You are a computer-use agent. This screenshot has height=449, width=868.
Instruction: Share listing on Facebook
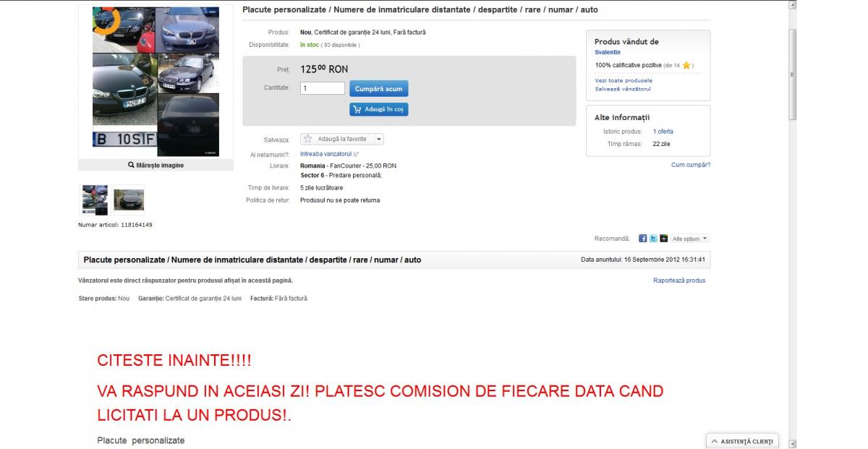pyautogui.click(x=642, y=239)
